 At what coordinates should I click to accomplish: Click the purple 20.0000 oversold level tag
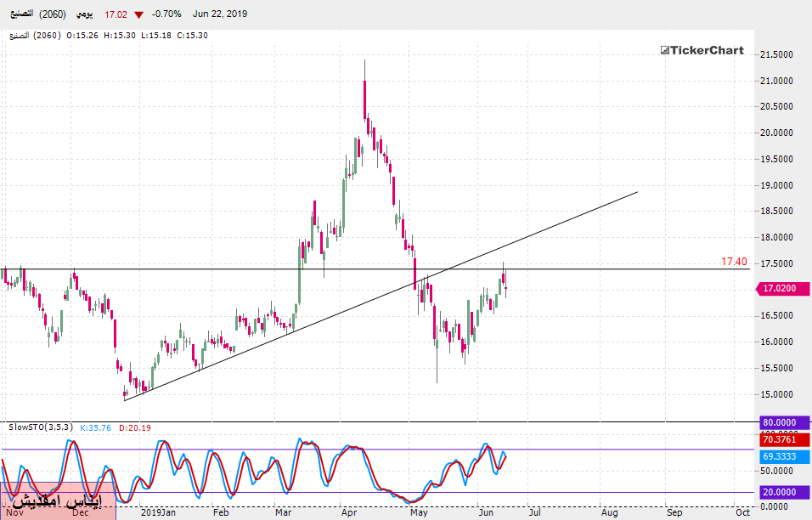781,492
